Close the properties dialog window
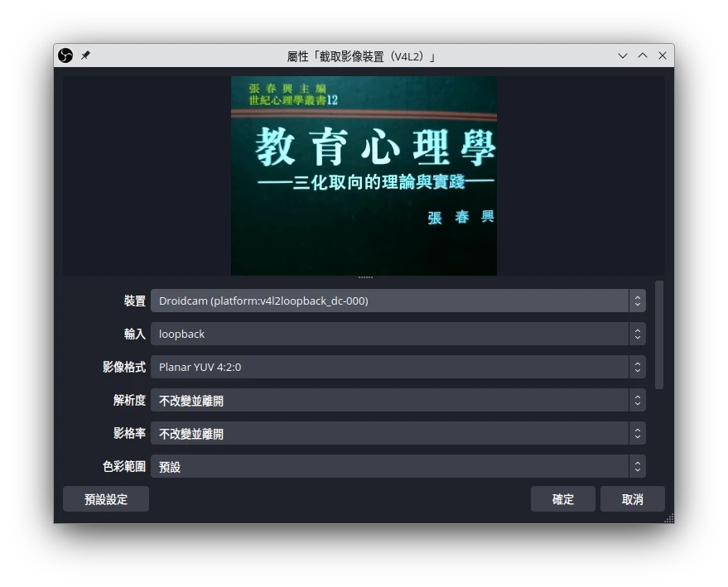The height and width of the screenshot is (587, 728). 663,55
